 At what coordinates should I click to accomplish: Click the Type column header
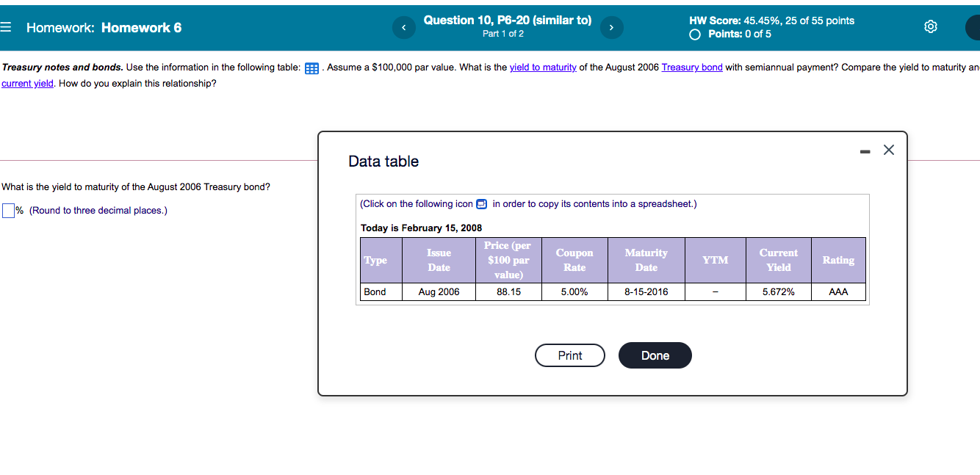tap(381, 260)
